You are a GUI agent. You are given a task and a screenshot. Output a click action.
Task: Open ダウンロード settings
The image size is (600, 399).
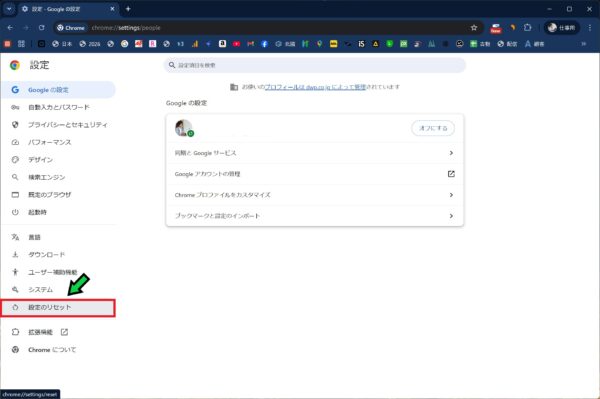tap(58, 255)
